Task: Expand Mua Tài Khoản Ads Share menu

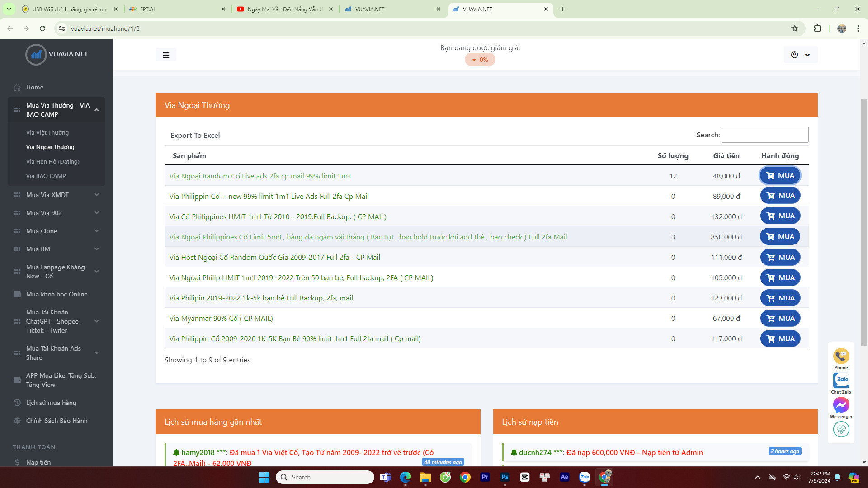Action: (x=57, y=353)
